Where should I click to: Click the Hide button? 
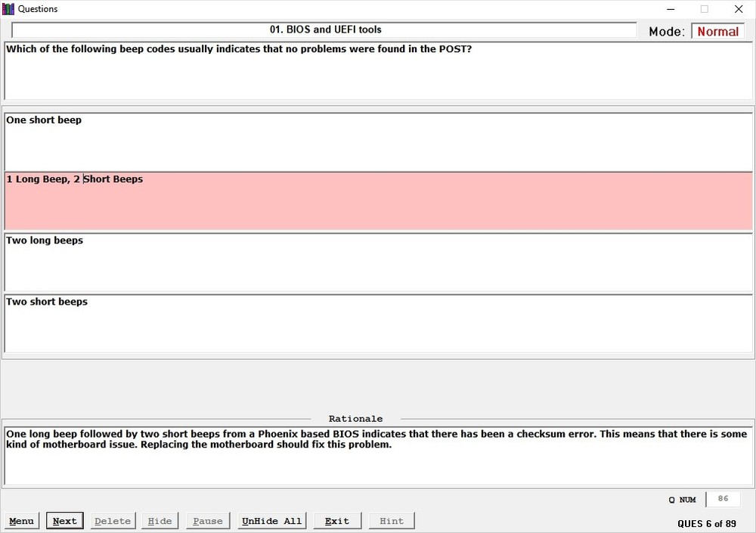[x=160, y=521]
